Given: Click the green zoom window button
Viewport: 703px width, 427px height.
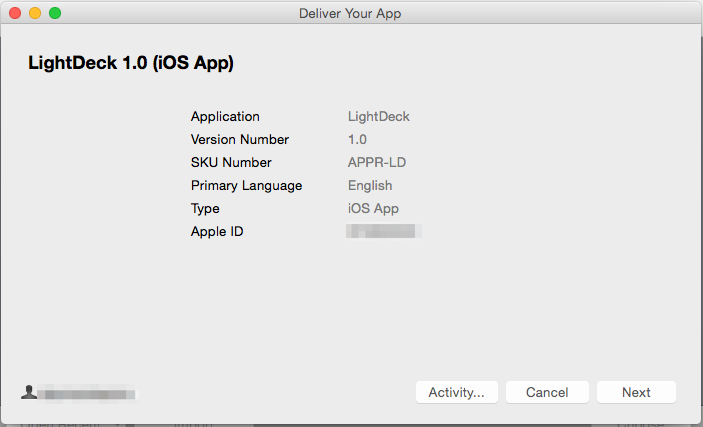Looking at the screenshot, I should [55, 13].
